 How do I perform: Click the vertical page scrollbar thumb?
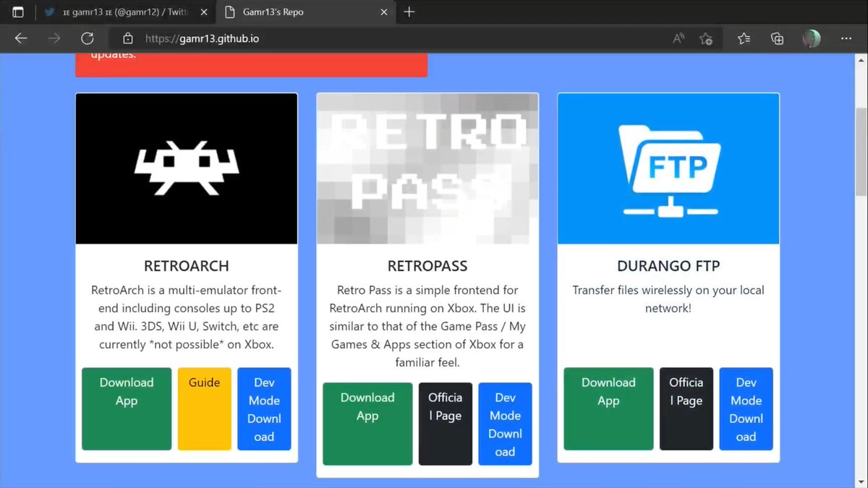861,152
